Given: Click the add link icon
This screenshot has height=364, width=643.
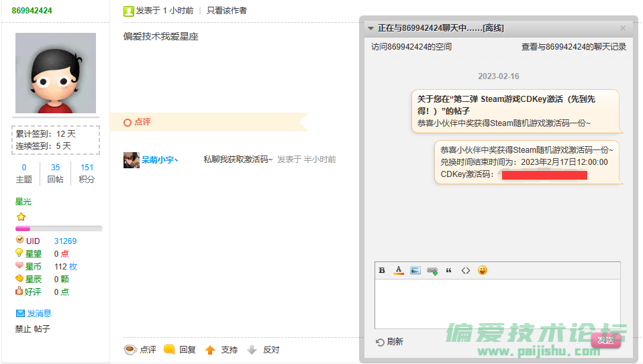Looking at the screenshot, I should point(432,270).
